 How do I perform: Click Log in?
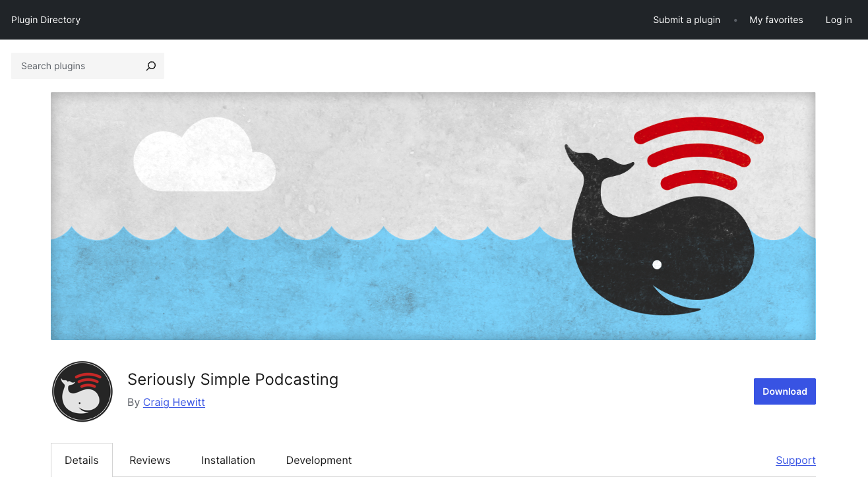pyautogui.click(x=838, y=20)
